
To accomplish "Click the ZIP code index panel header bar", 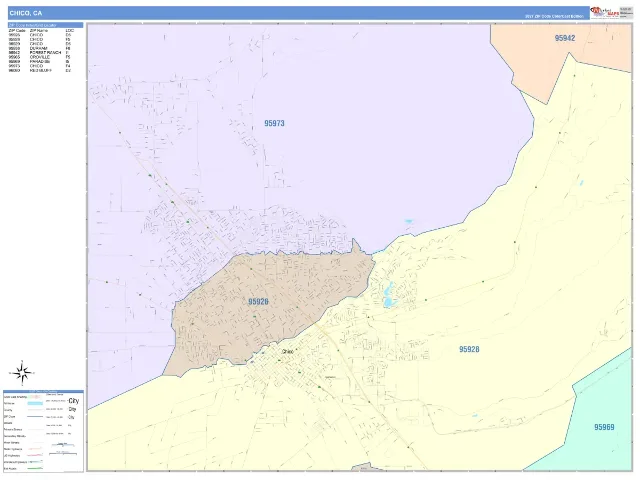I will pyautogui.click(x=45, y=25).
